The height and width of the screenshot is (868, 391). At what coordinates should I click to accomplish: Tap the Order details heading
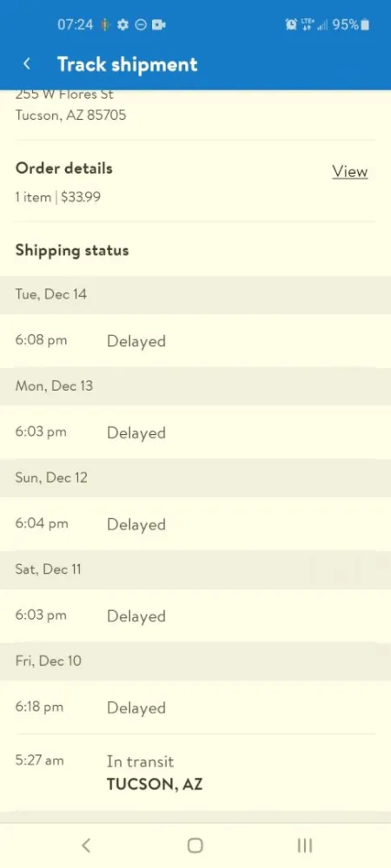click(63, 168)
